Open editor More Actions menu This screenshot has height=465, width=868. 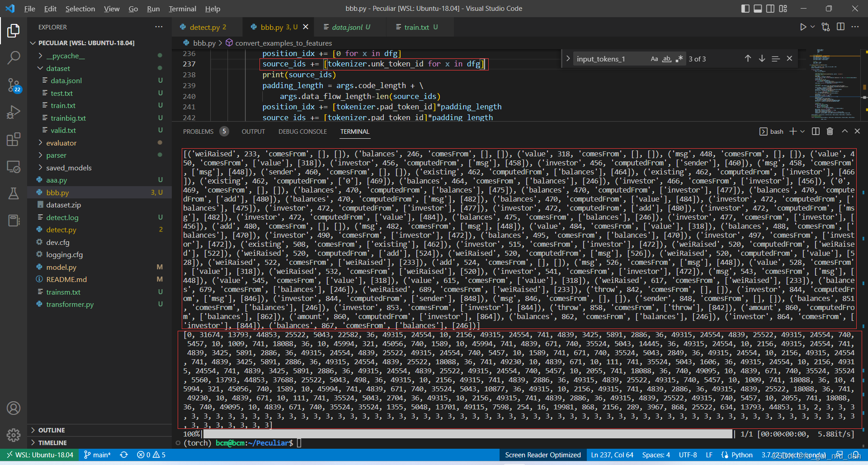pos(855,27)
